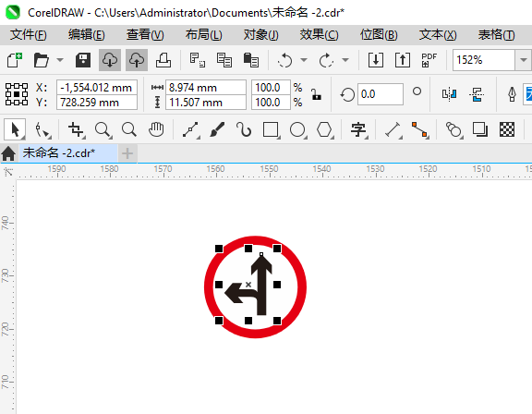Mirror the object horizontally
The height and width of the screenshot is (414, 532).
[x=449, y=94]
